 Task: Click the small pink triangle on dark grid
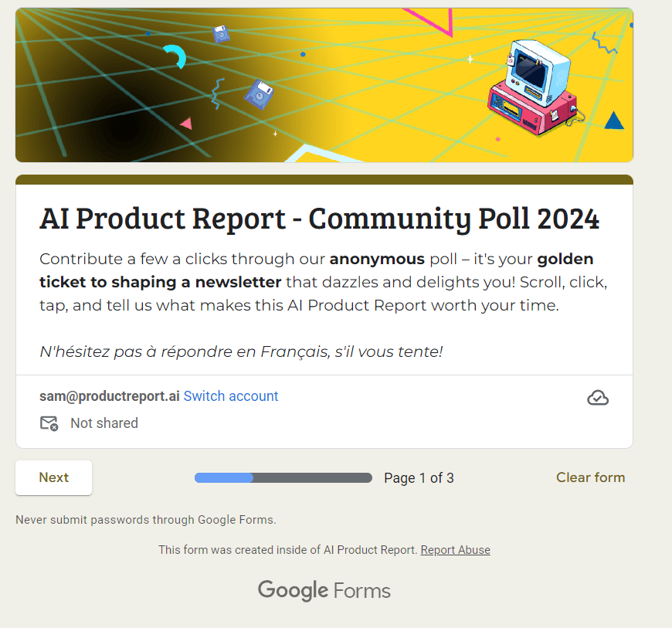pyautogui.click(x=186, y=124)
